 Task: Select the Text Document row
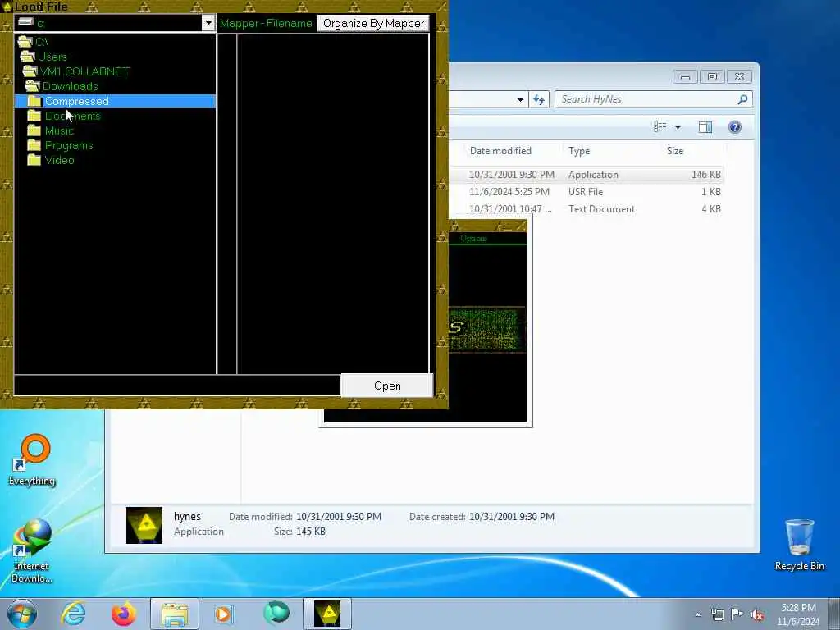click(x=586, y=209)
